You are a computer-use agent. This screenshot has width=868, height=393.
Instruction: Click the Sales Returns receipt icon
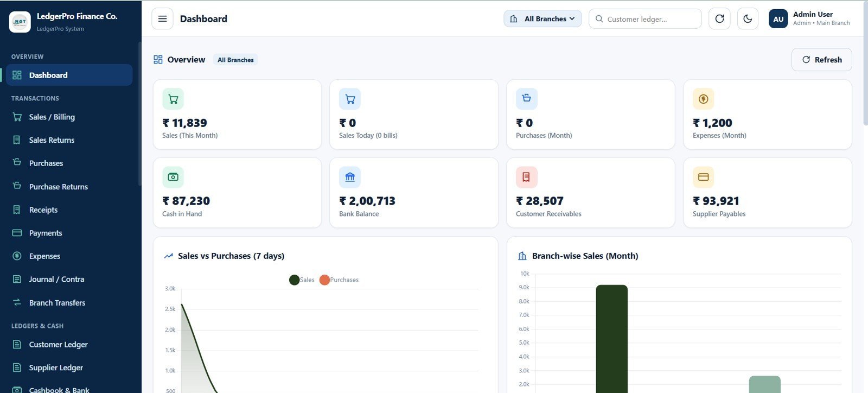point(17,140)
